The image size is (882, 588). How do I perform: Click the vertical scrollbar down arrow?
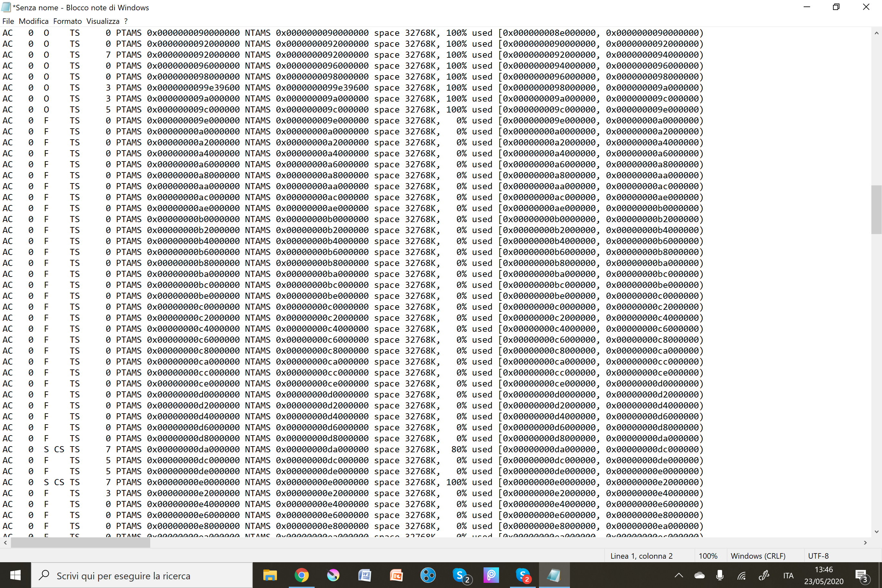(x=877, y=531)
